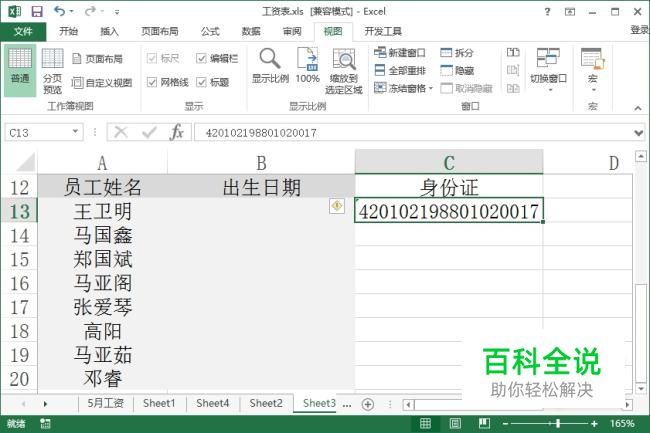Image resolution: width=650 pixels, height=433 pixels.
Task: Click View Side by Side icon
Action: 513,52
